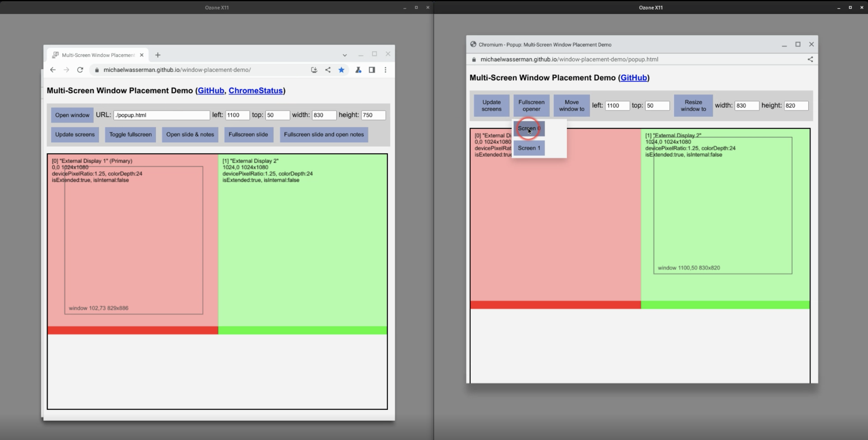
Task: Open Chrome three-dot menu
Action: 385,70
